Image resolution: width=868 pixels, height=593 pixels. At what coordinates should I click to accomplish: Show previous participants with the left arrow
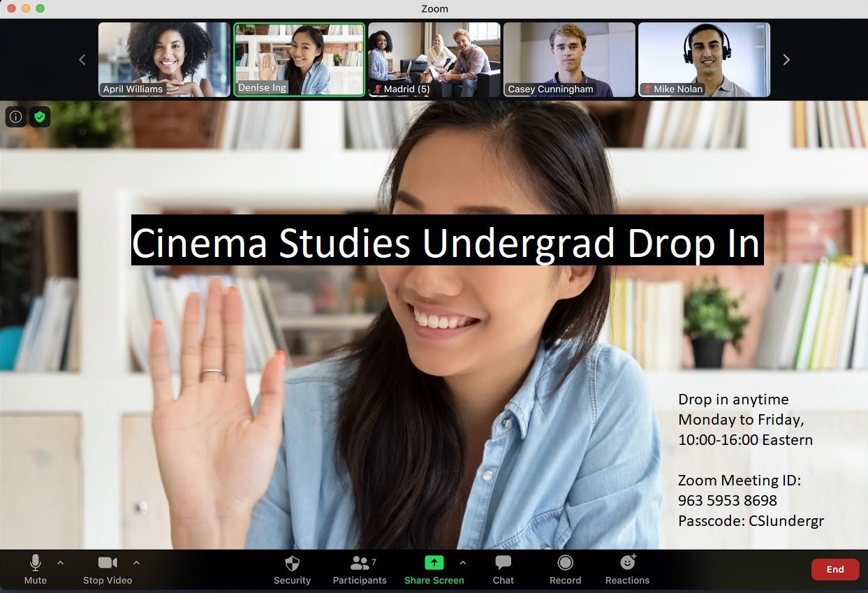coord(82,60)
